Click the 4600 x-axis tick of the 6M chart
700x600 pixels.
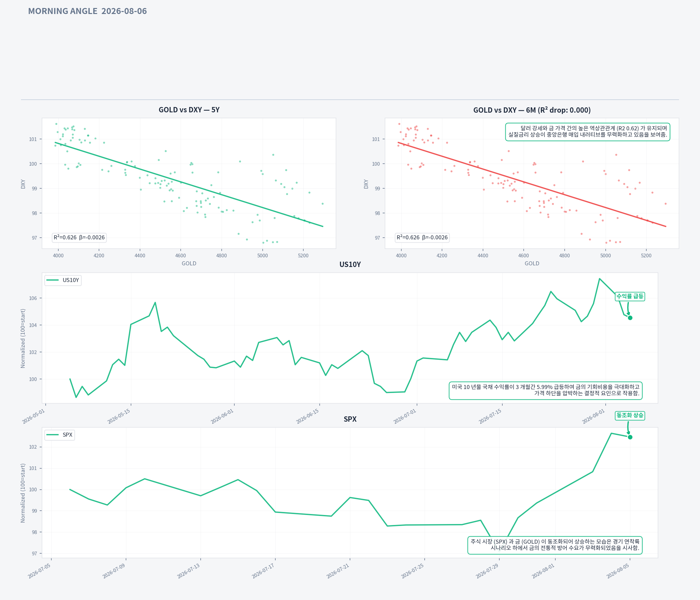click(x=524, y=256)
